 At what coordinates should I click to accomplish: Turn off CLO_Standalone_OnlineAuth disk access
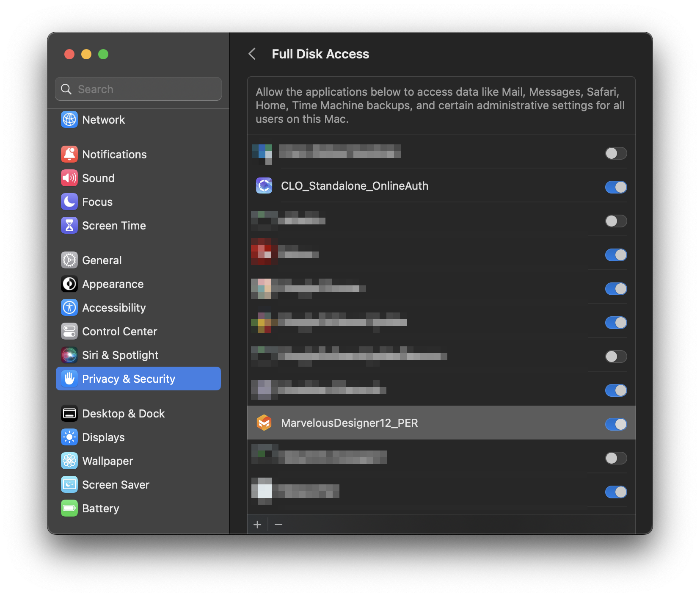(x=616, y=187)
